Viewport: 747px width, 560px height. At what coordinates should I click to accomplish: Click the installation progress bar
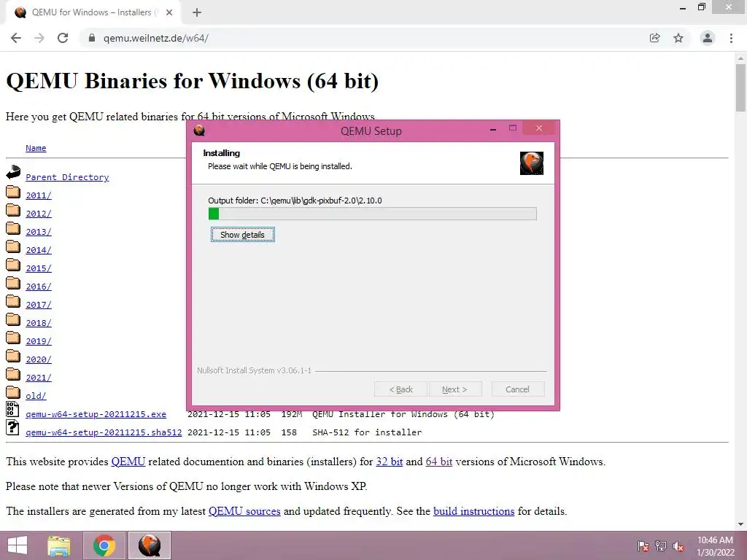(373, 214)
